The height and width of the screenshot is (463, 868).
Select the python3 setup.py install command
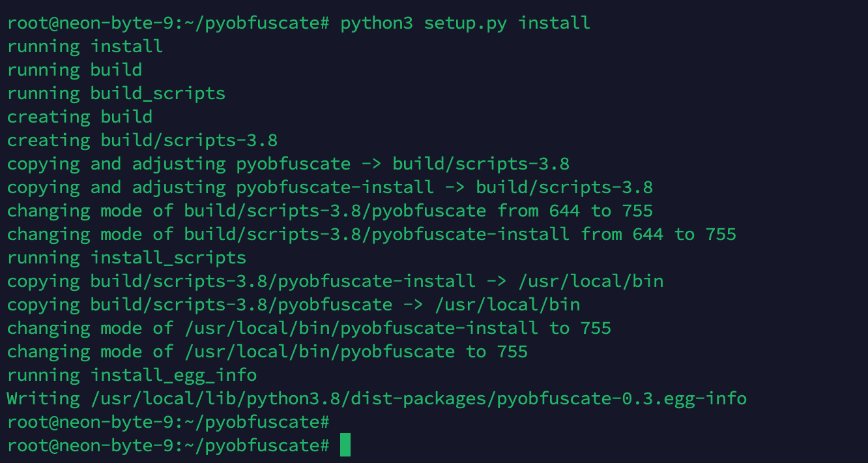tap(463, 23)
